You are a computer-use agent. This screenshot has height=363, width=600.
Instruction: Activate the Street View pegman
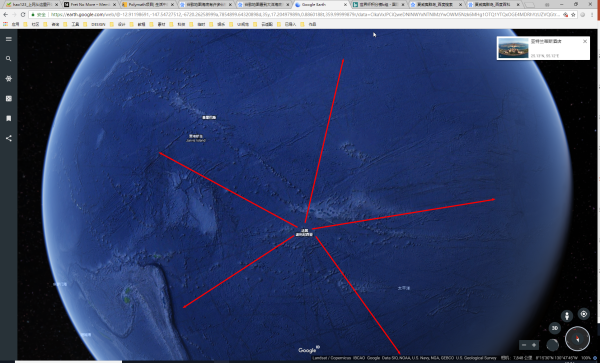tap(567, 316)
